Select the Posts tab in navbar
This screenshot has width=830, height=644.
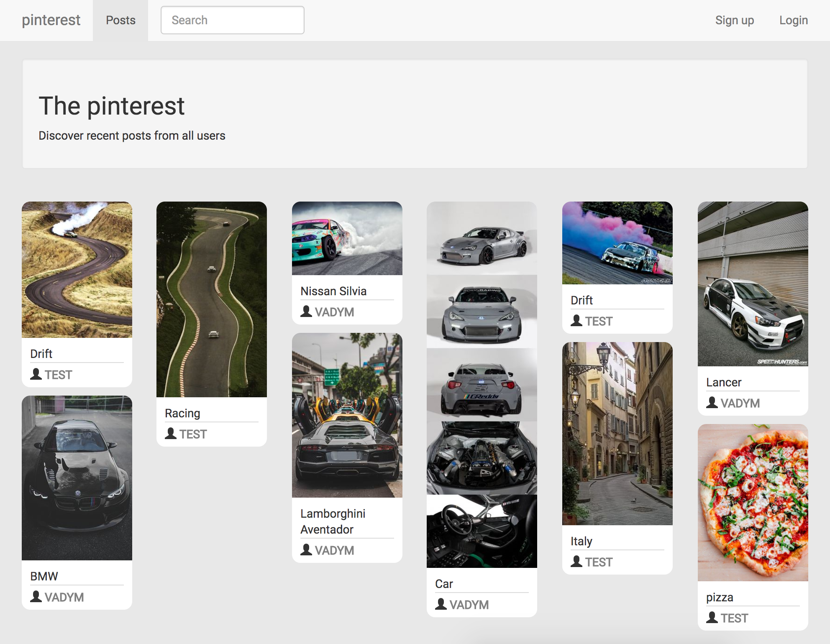(x=120, y=20)
